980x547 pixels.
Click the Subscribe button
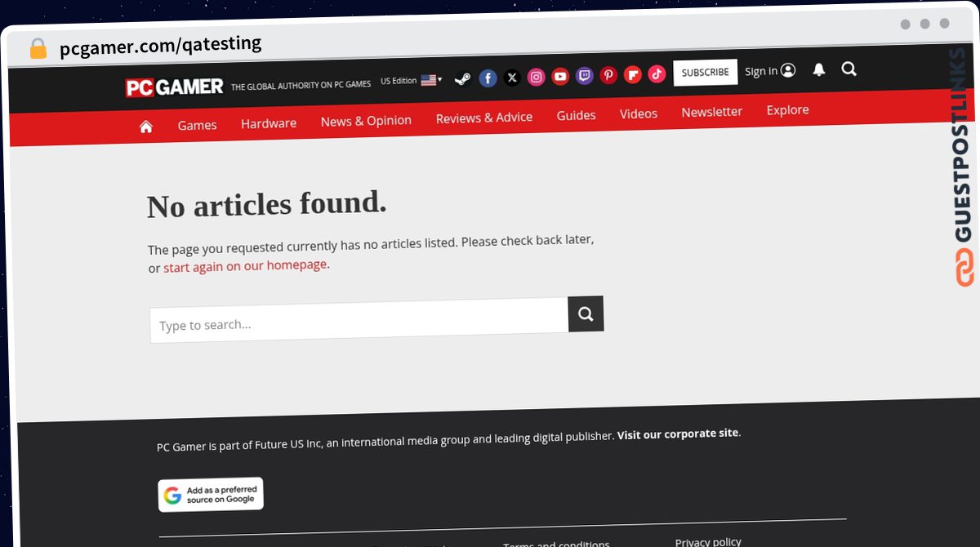706,73
